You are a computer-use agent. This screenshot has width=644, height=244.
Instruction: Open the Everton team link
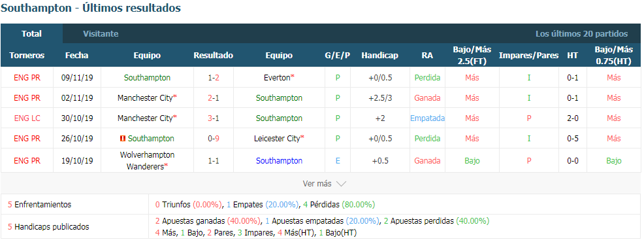(277, 78)
